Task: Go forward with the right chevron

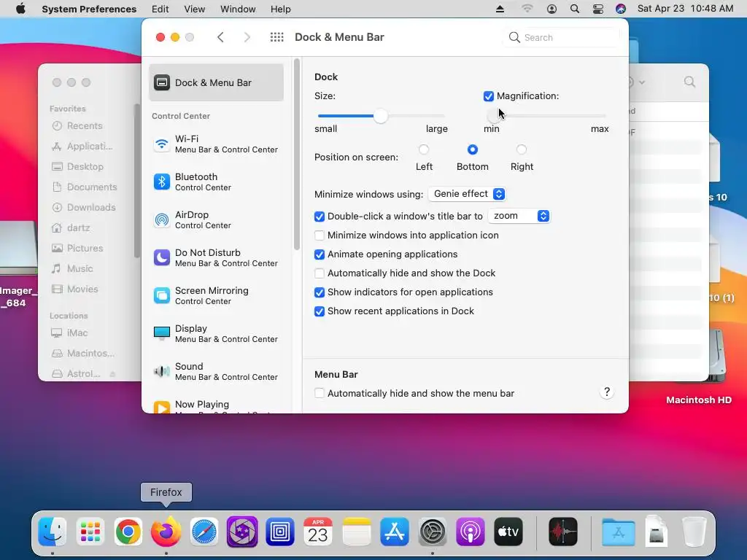Action: tap(247, 37)
